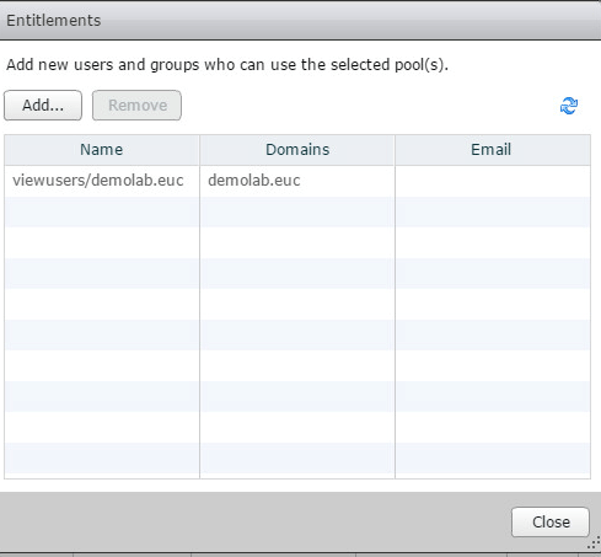
Task: Click the greyed-out Remove button
Action: point(137,105)
